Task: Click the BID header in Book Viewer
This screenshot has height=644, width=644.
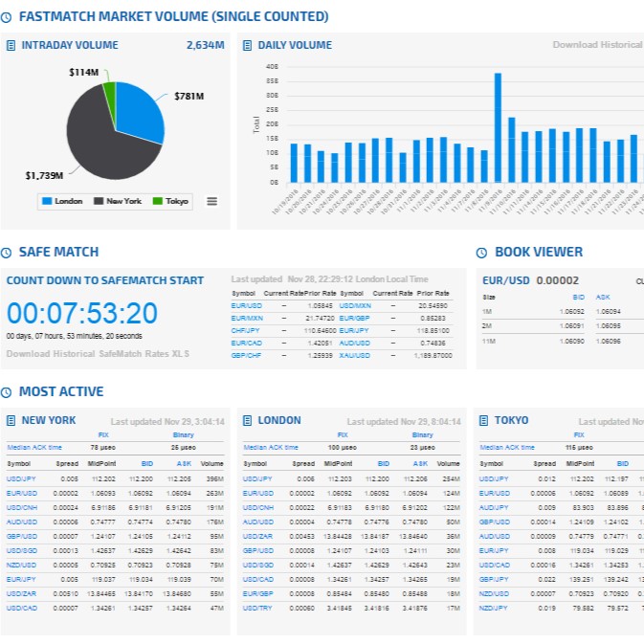Action: point(578,297)
